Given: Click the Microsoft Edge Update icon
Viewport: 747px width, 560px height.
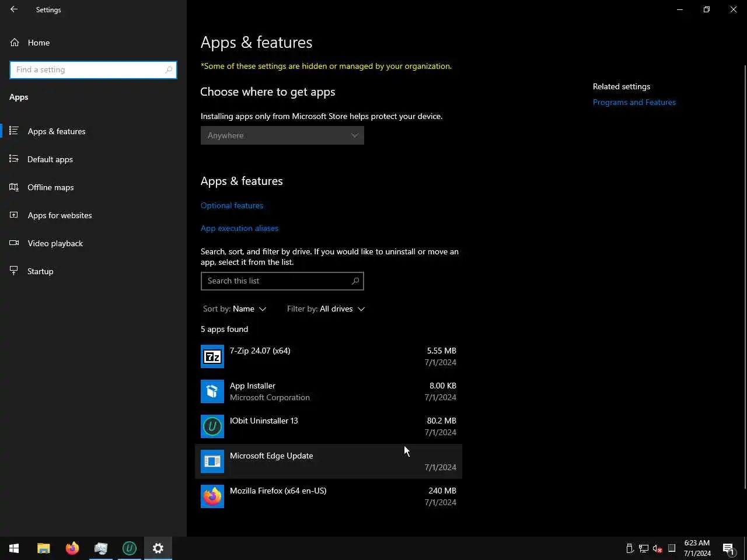Looking at the screenshot, I should (x=212, y=461).
